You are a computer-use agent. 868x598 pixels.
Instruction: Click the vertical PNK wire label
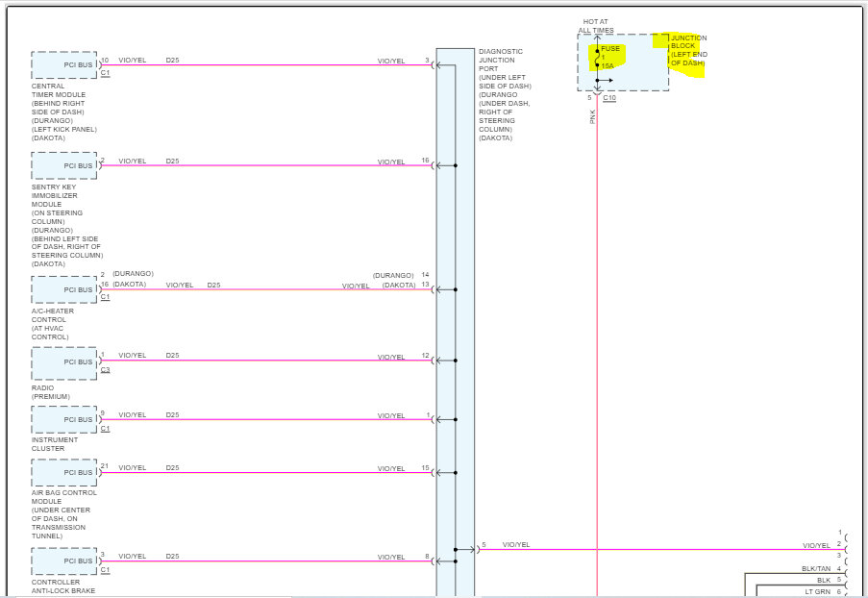(x=592, y=116)
